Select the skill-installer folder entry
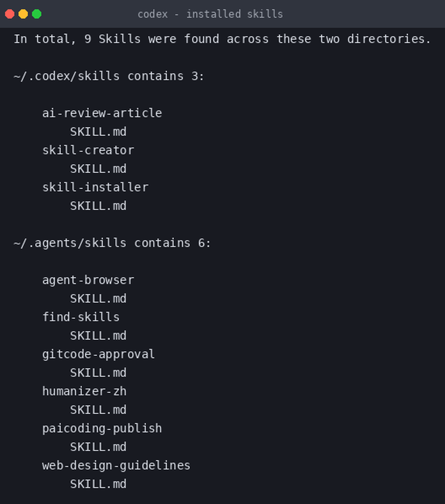Screen dimensions: 445x504 95,187
